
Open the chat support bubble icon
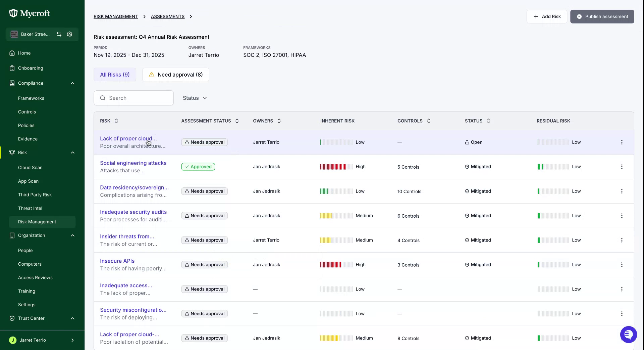coord(628,334)
